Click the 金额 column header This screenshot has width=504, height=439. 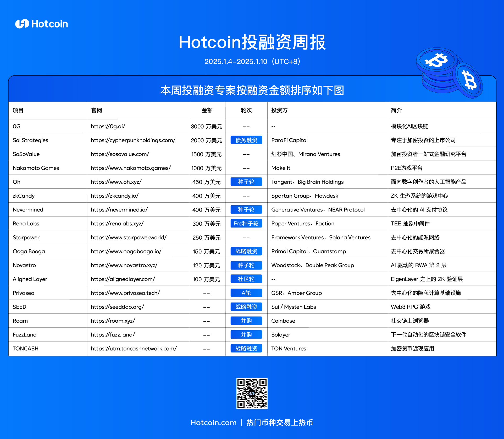click(x=207, y=110)
